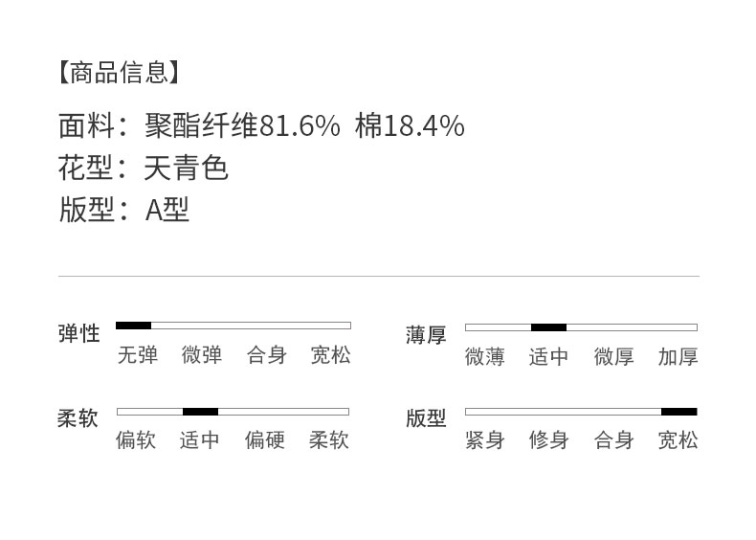Viewport: 756px width, 540px height.
Task: Click the 面料 fabric composition line
Action: click(x=261, y=125)
